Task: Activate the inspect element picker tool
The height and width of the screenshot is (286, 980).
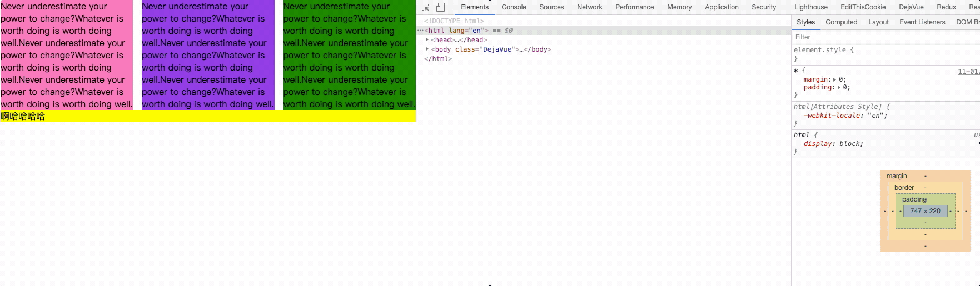Action: tap(426, 7)
